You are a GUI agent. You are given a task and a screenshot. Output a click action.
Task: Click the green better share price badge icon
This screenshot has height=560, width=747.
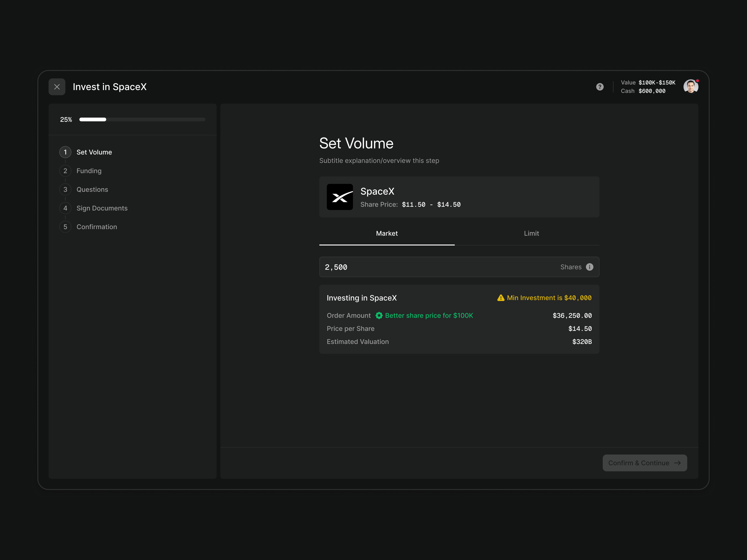click(379, 315)
